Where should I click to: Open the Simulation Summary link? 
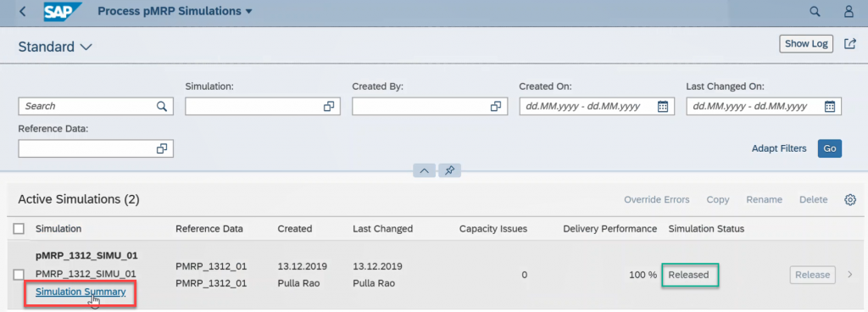pos(81,292)
